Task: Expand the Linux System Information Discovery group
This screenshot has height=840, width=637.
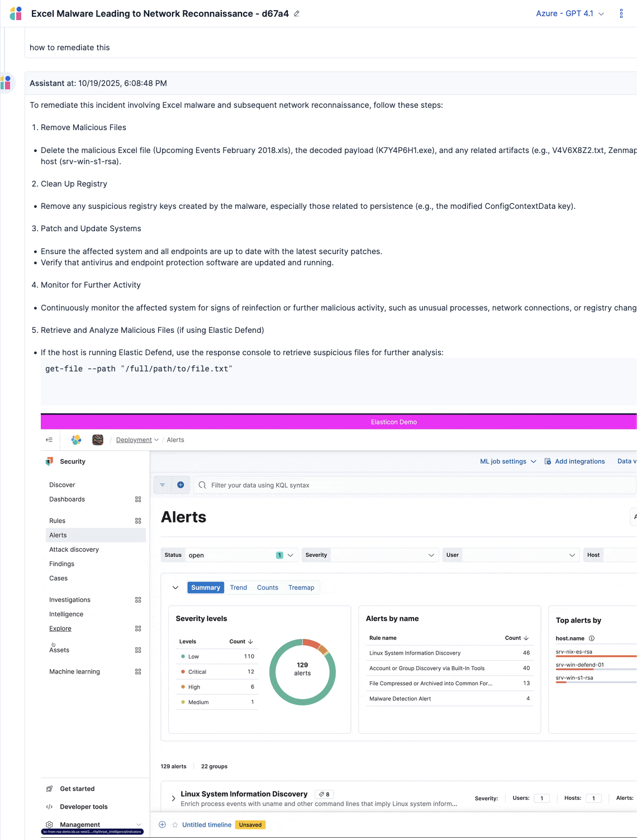Action: pos(173,798)
